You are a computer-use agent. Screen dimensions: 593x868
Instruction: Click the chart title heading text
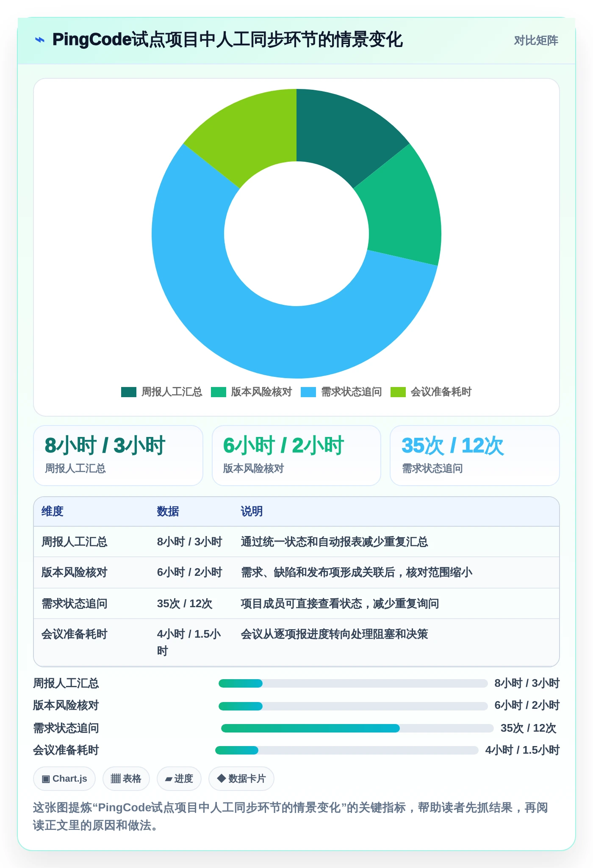pyautogui.click(x=227, y=40)
